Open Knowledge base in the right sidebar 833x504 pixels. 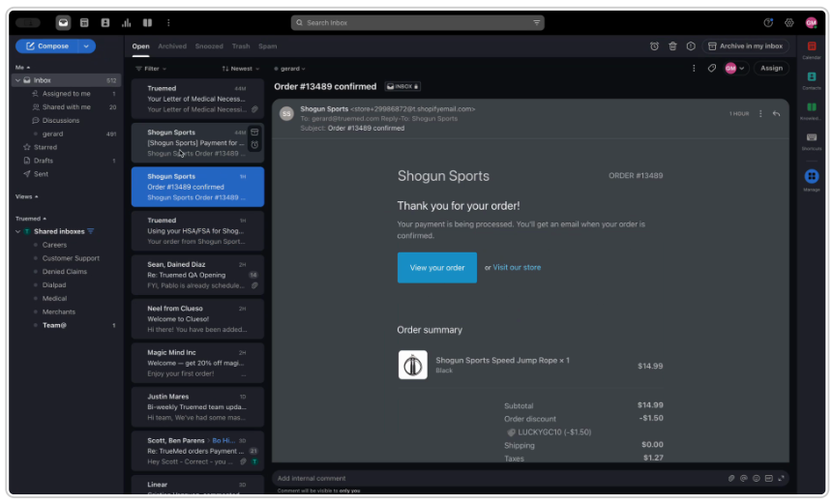tap(812, 110)
